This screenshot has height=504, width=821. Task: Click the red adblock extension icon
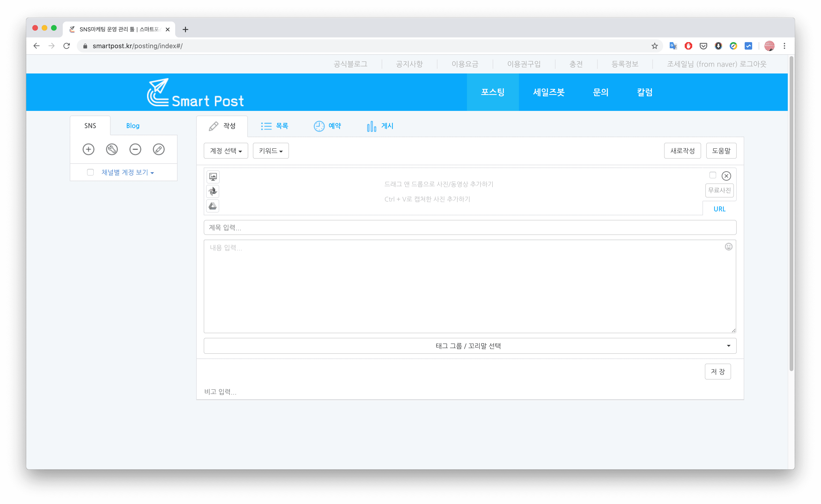pos(688,46)
